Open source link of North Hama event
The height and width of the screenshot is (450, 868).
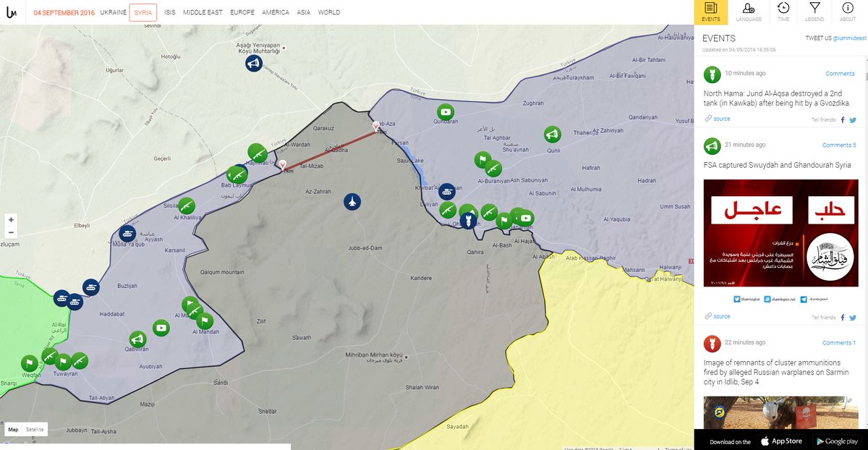(x=717, y=119)
